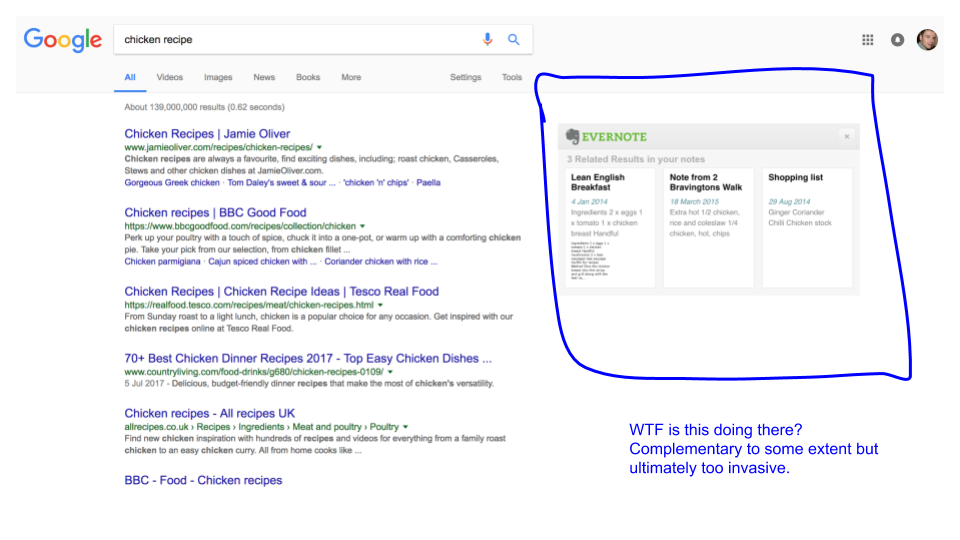Click the magnifying glass search icon
Image resolution: width=960 pixels, height=540 pixels.
(514, 39)
